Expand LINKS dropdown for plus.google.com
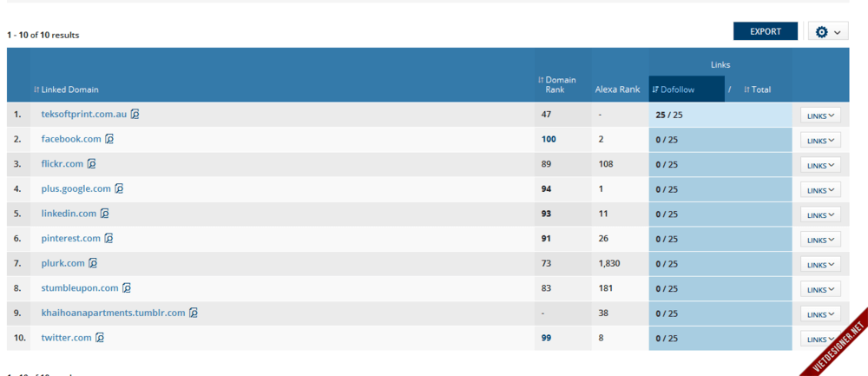The width and height of the screenshot is (868, 376). [820, 190]
